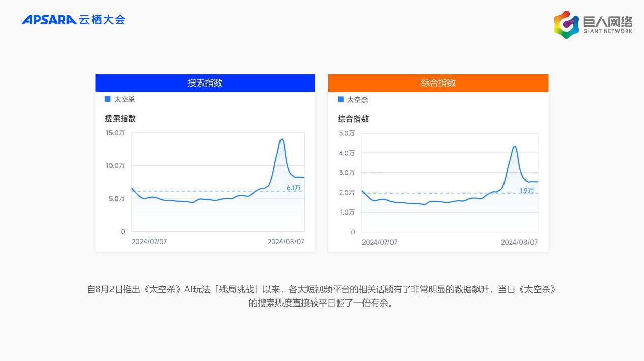Image resolution: width=644 pixels, height=361 pixels.
Task: Select the blue 搜索指数 header
Action: coord(205,83)
